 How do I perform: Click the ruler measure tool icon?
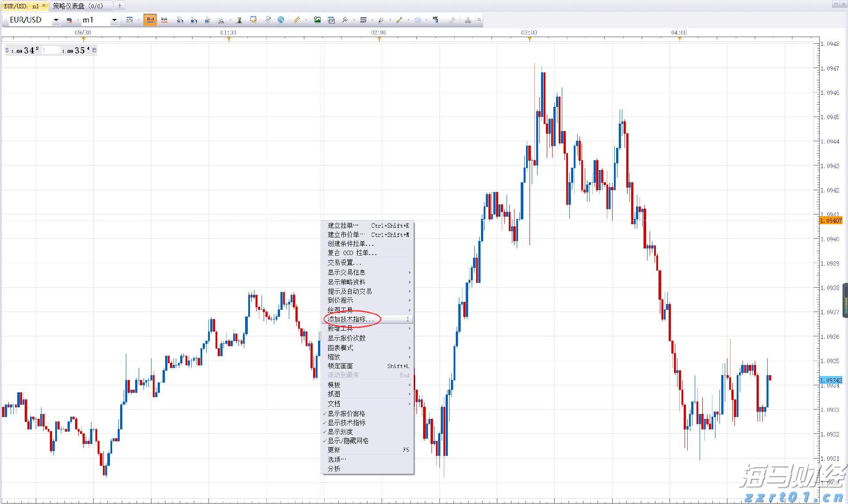point(297,20)
